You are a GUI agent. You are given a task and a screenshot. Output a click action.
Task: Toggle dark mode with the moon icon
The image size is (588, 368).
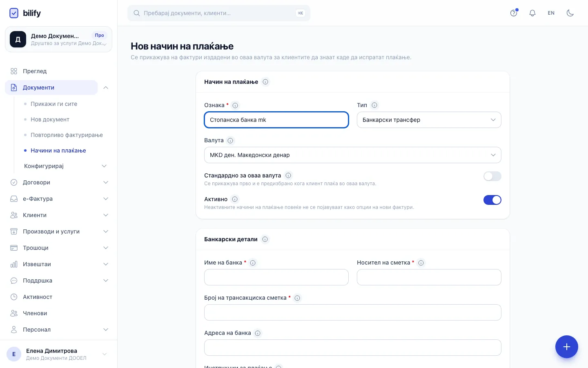570,13
